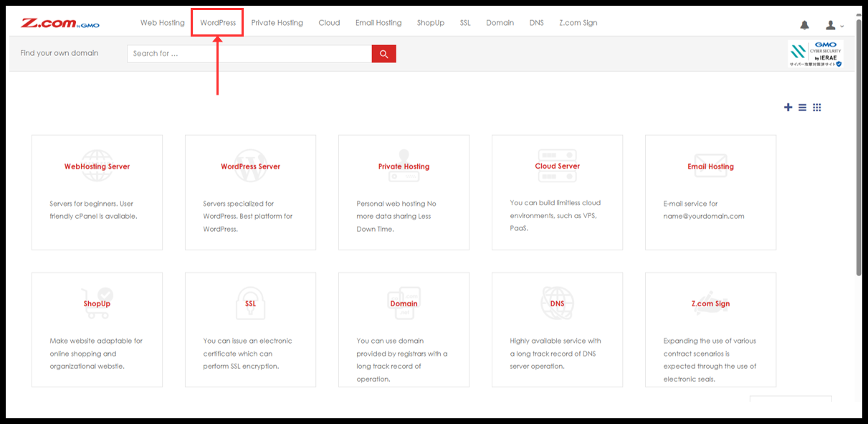This screenshot has width=868, height=424.
Task: Click the Z.com Sign pen icon
Action: (711, 303)
